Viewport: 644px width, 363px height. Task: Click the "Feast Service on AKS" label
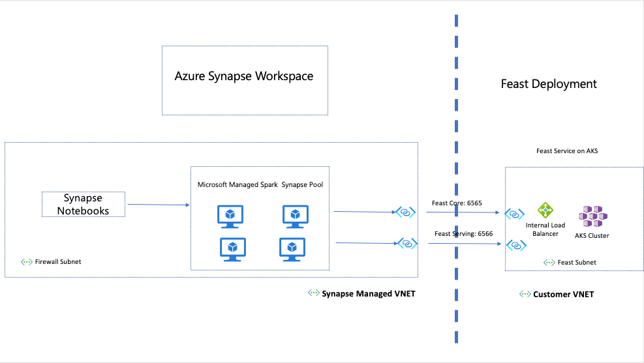click(567, 151)
